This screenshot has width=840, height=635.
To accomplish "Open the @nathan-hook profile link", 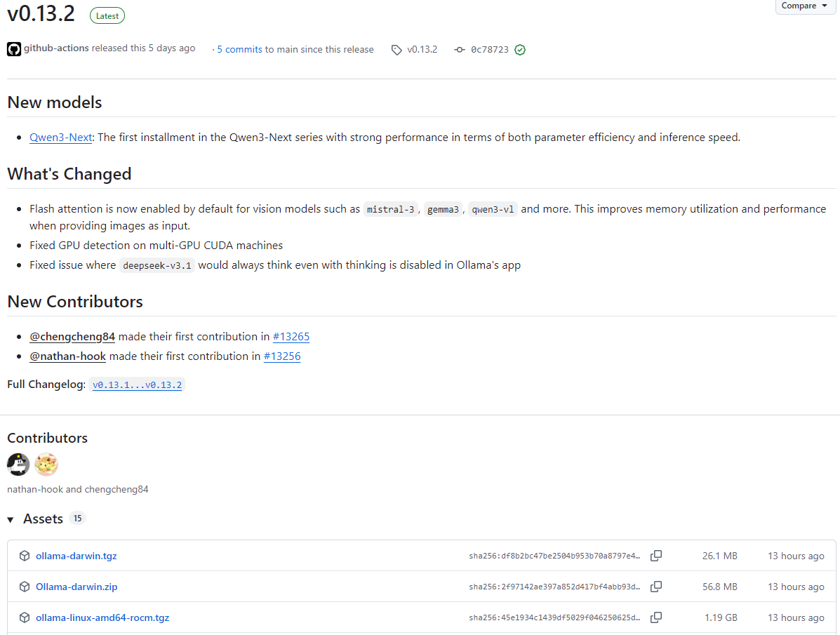I will coord(67,356).
